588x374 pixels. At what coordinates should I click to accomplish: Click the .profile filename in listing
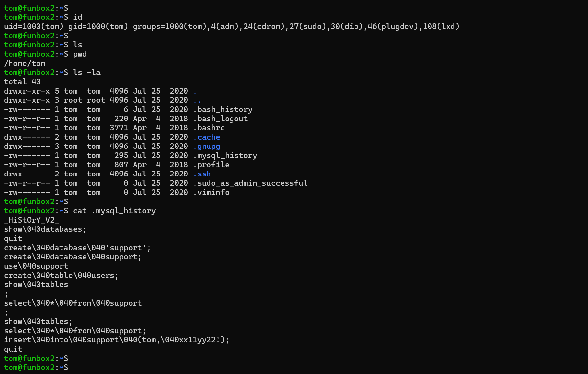pos(211,165)
